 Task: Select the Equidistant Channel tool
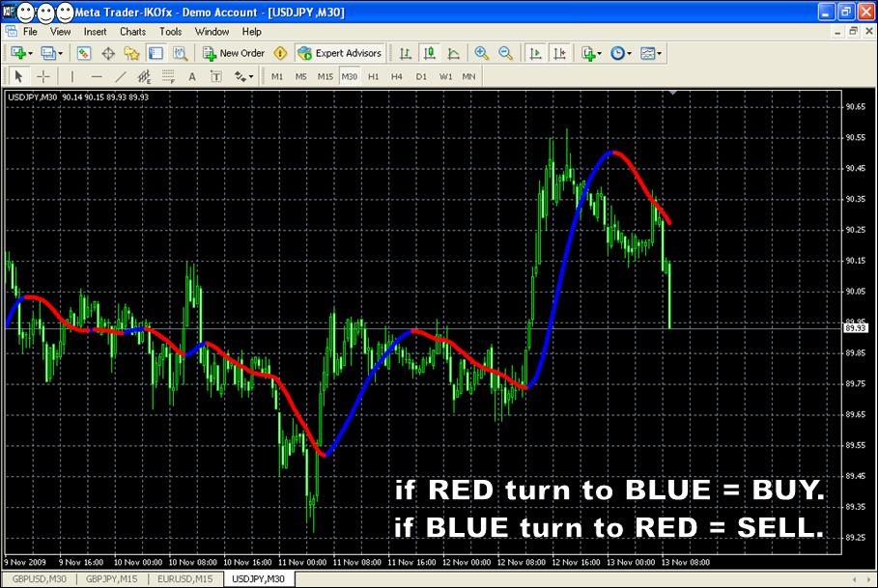(x=144, y=76)
